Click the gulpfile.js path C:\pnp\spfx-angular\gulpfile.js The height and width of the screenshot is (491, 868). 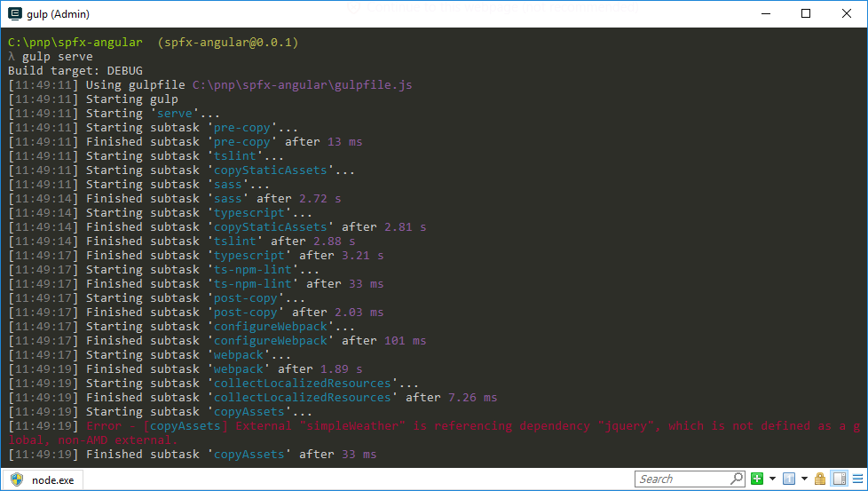[x=303, y=84]
